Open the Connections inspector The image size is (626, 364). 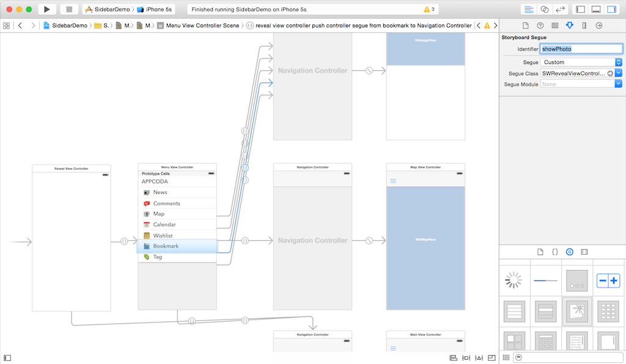(x=598, y=26)
